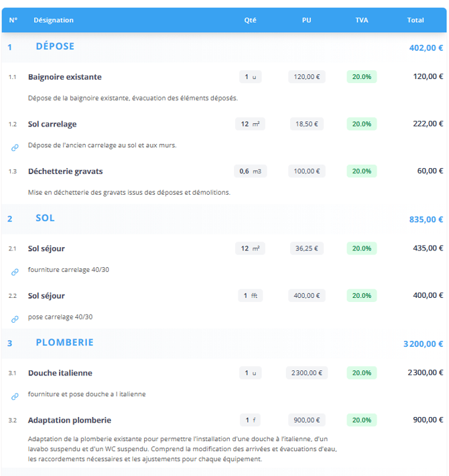This screenshot has width=449, height=476.
Task: Open TVA 20.0% badge for Déchetterie gravats
Action: point(361,171)
